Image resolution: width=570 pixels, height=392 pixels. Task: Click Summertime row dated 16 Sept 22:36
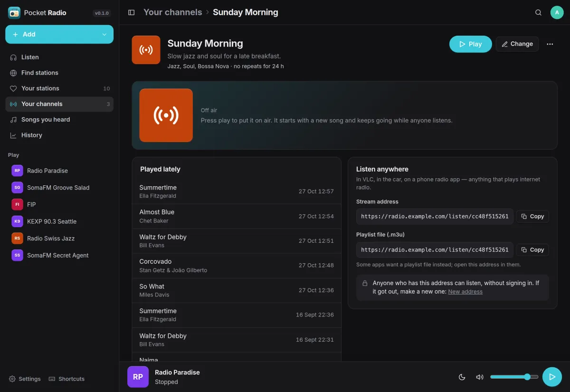[237, 315]
